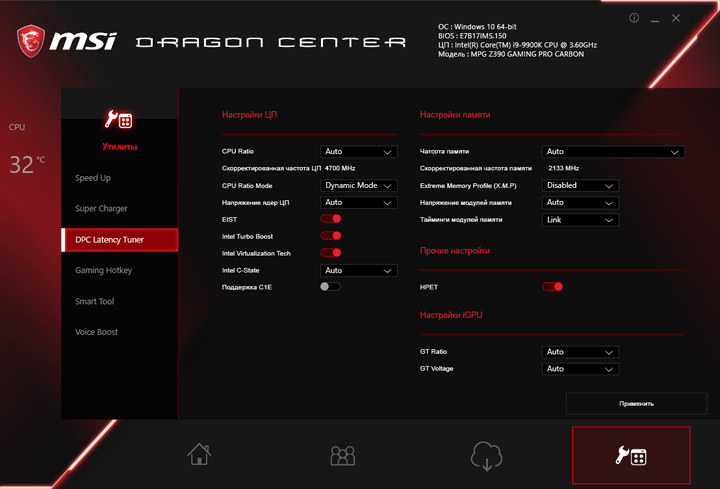This screenshot has width=720, height=489.
Task: Click the DRAGON CENTER title text
Action: [271, 43]
